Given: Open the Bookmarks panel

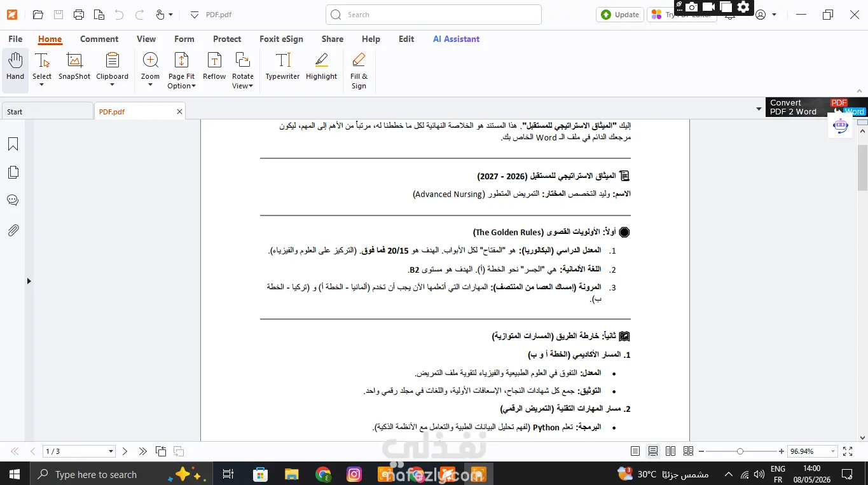Looking at the screenshot, I should pyautogui.click(x=13, y=144).
